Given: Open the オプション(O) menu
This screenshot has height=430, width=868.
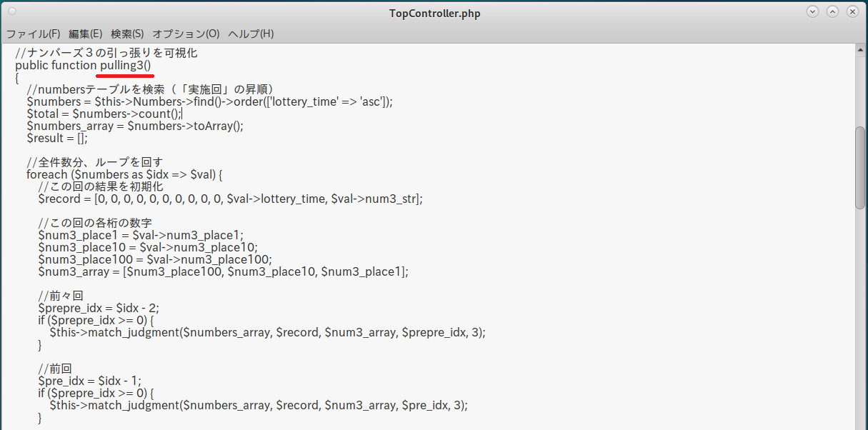Looking at the screenshot, I should point(186,34).
